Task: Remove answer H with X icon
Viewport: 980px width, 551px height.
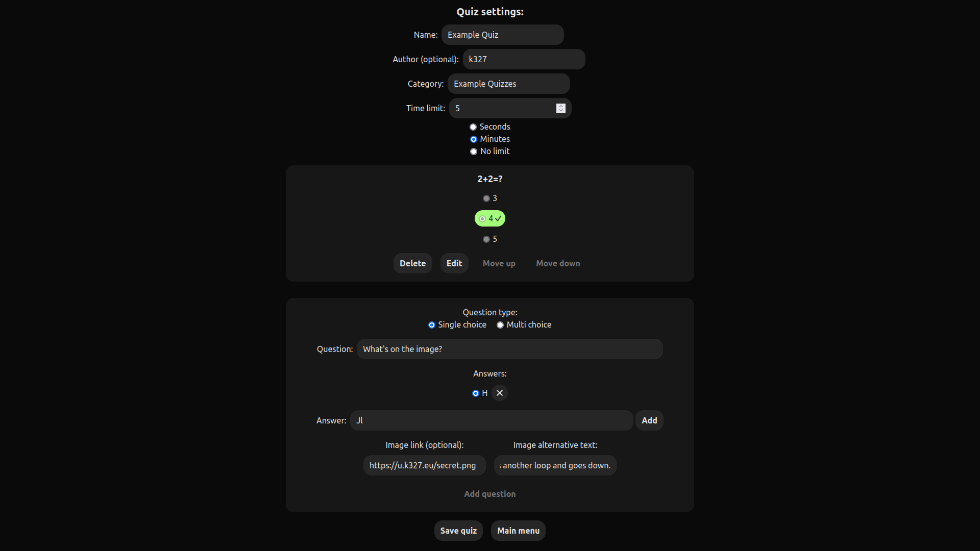Action: pos(500,393)
